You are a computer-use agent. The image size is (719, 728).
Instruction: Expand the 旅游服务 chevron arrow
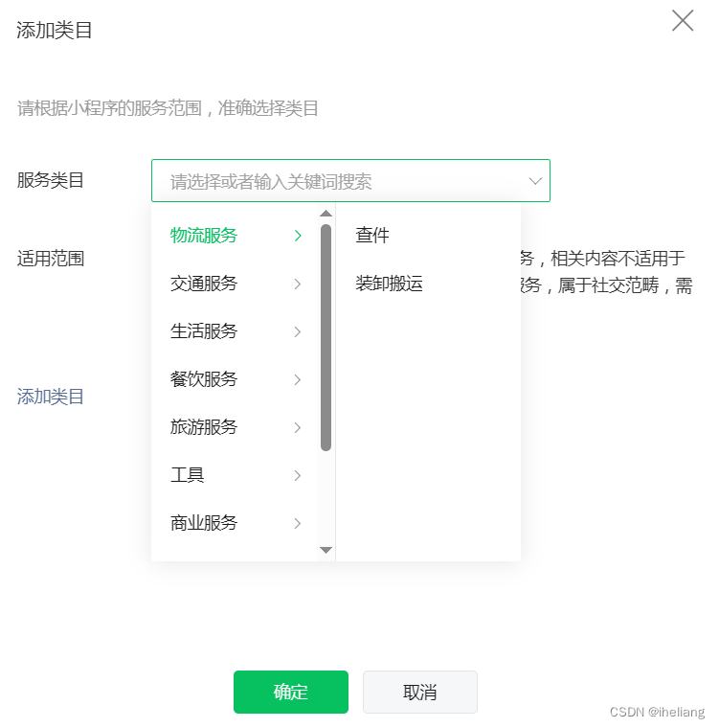298,427
